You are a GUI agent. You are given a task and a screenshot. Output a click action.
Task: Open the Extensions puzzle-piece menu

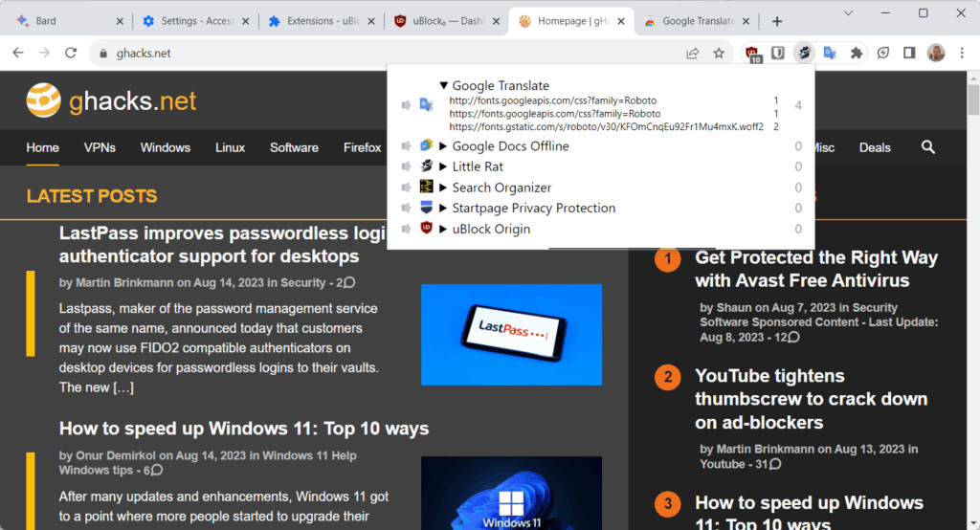point(857,54)
